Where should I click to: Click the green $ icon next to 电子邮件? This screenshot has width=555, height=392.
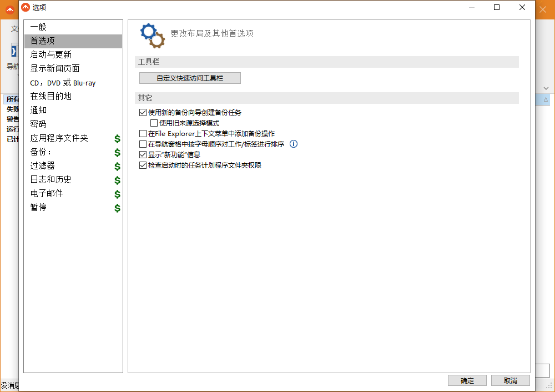pos(117,194)
